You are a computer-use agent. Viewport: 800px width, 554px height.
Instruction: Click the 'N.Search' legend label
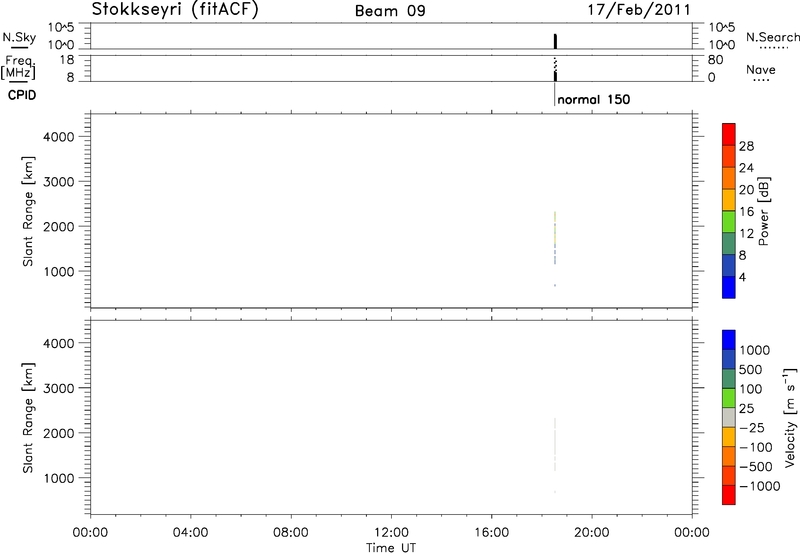coord(772,37)
